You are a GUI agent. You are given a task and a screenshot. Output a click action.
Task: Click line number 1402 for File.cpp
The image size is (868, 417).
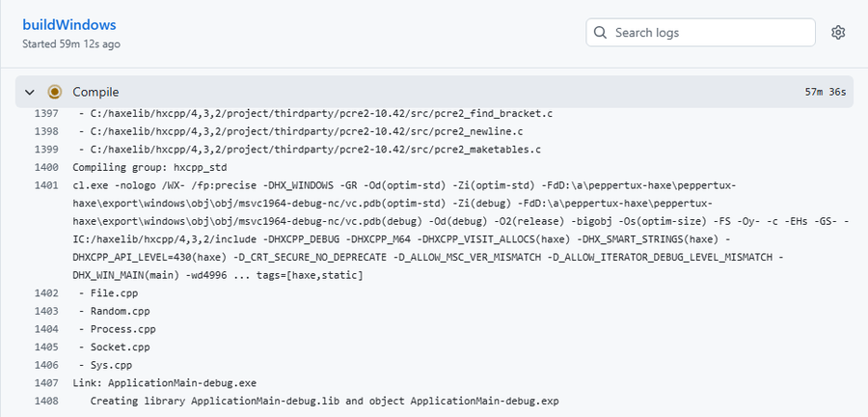click(45, 292)
